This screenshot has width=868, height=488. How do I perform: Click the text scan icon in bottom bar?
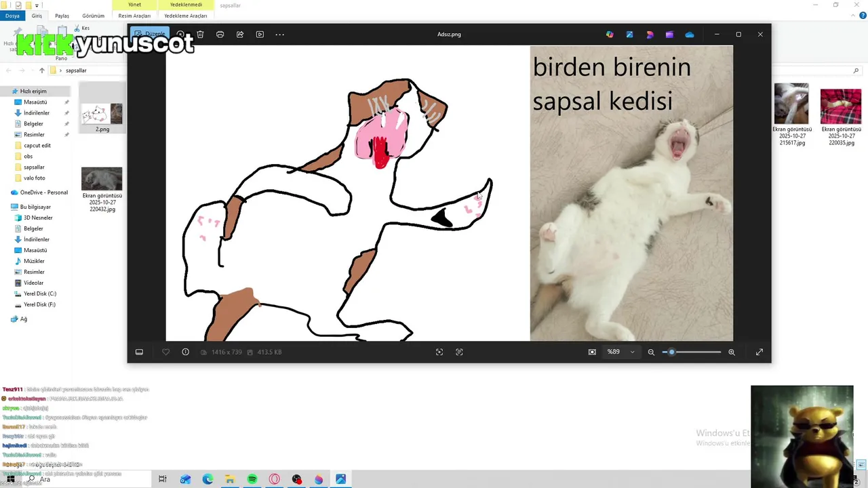click(x=459, y=352)
